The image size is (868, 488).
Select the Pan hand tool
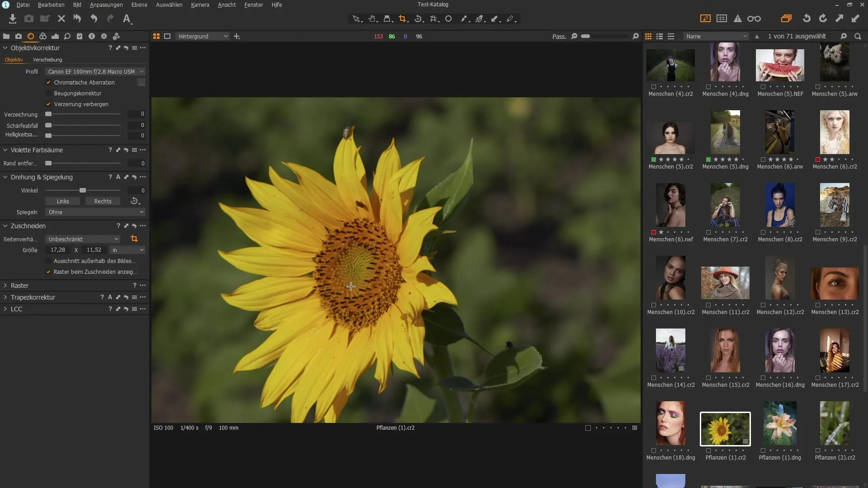pyautogui.click(x=372, y=19)
